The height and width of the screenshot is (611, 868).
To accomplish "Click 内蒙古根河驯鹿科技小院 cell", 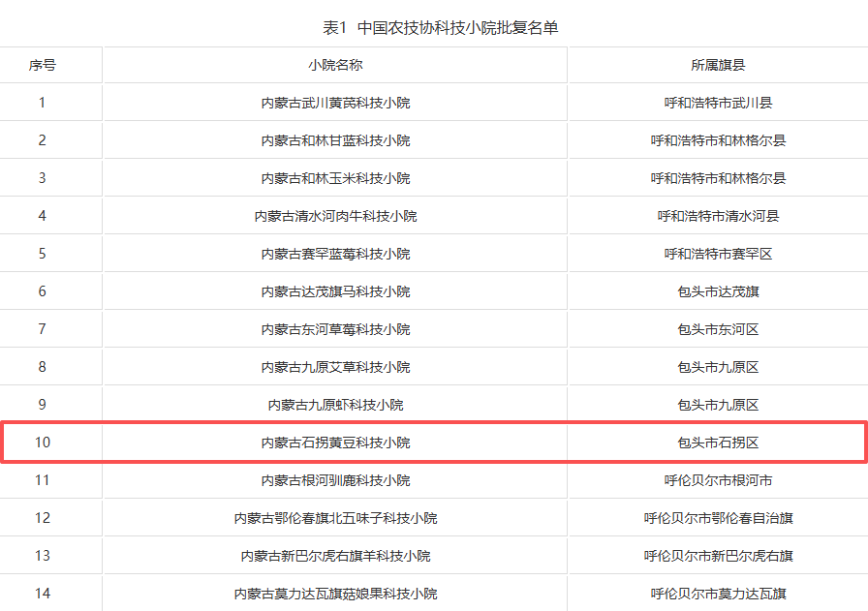I will click(335, 480).
